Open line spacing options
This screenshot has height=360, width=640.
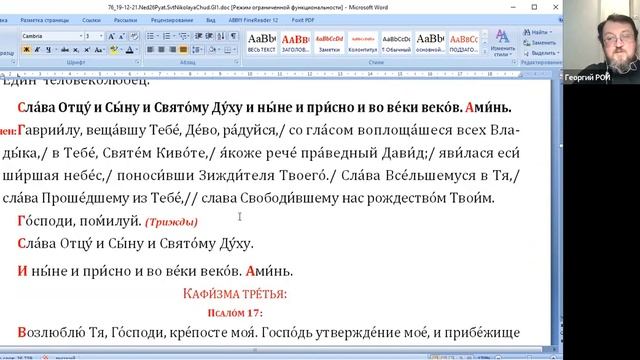(x=198, y=50)
